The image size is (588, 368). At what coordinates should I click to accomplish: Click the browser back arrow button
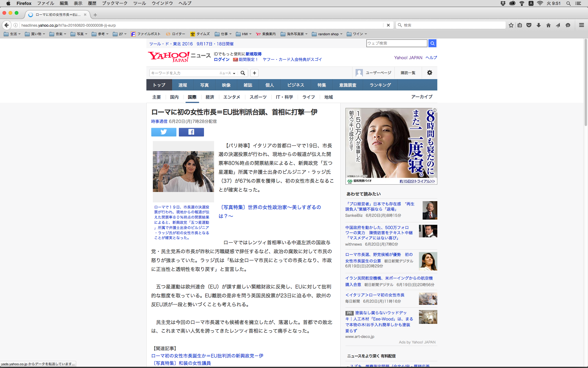point(6,25)
